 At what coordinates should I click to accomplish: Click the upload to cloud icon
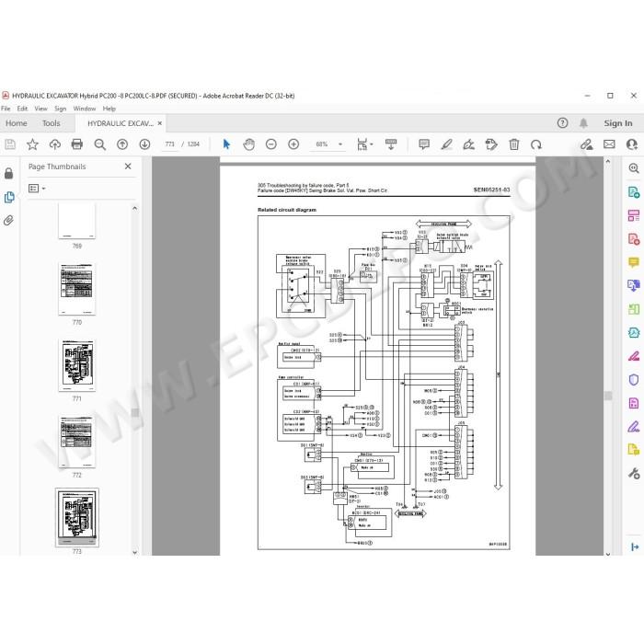(54, 144)
